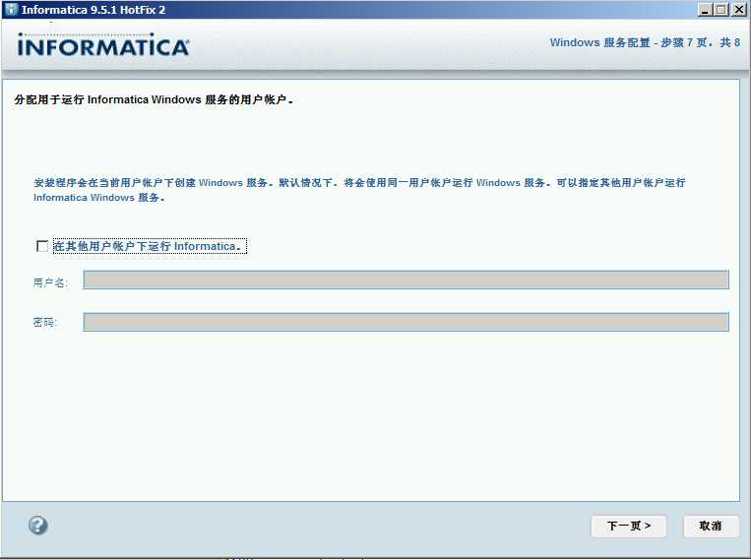Click the step 7 of 8 header text
This screenshot has width=751, height=560.
[x=645, y=42]
